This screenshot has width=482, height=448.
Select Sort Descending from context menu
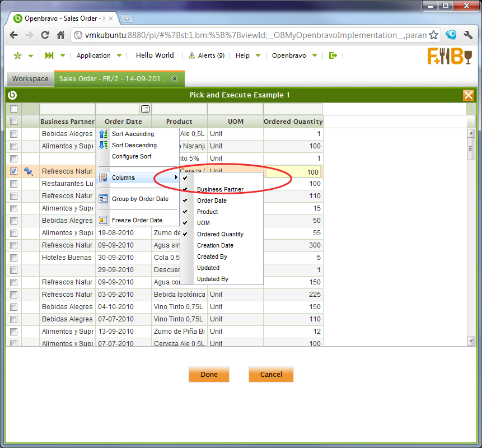(x=134, y=145)
